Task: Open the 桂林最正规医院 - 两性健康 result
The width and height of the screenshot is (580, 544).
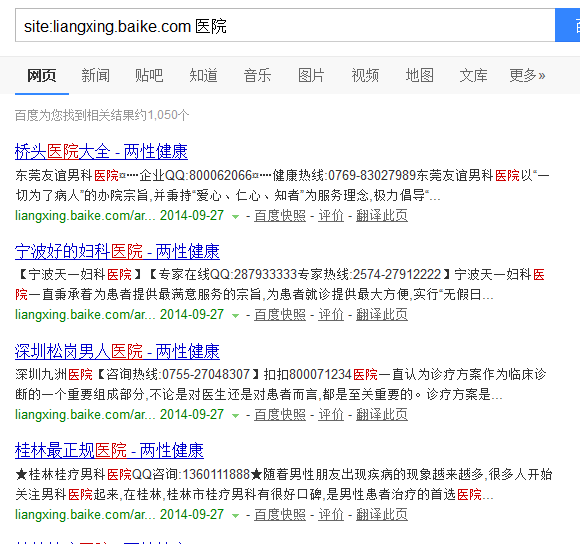Action: 109,451
